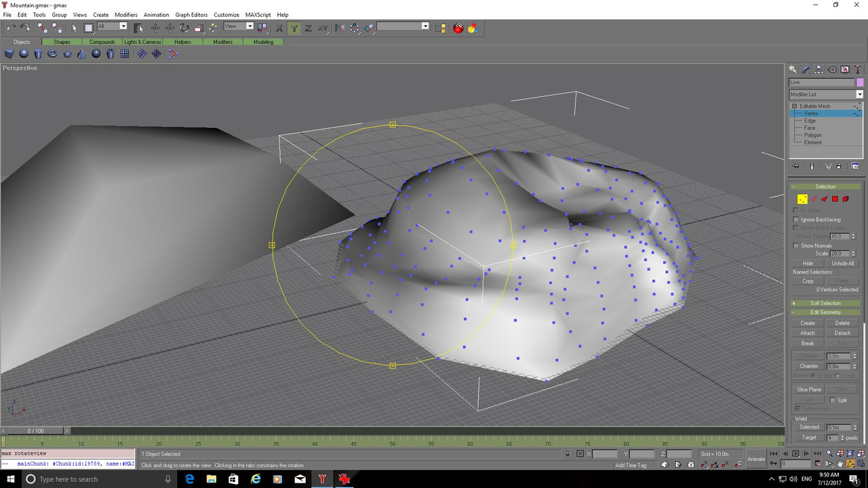Click the Slice Plane button
The width and height of the screenshot is (868, 488).
(x=809, y=390)
